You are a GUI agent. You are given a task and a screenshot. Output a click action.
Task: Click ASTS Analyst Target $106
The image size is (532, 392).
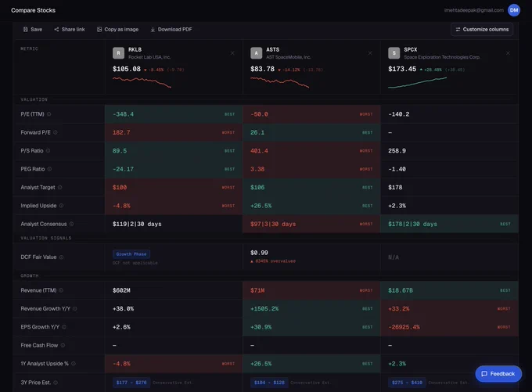[x=257, y=188]
